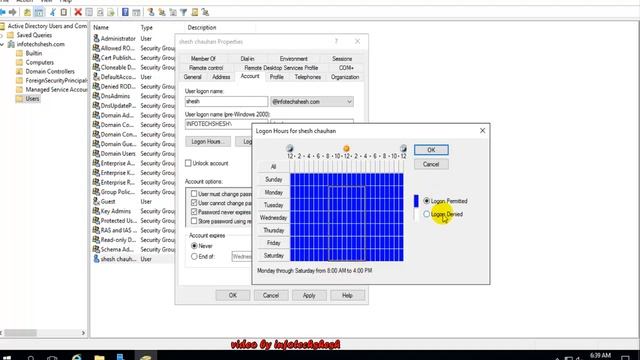This screenshot has height=360, width=640.
Task: Click the Users folder icon in the tree
Action: tap(19, 98)
